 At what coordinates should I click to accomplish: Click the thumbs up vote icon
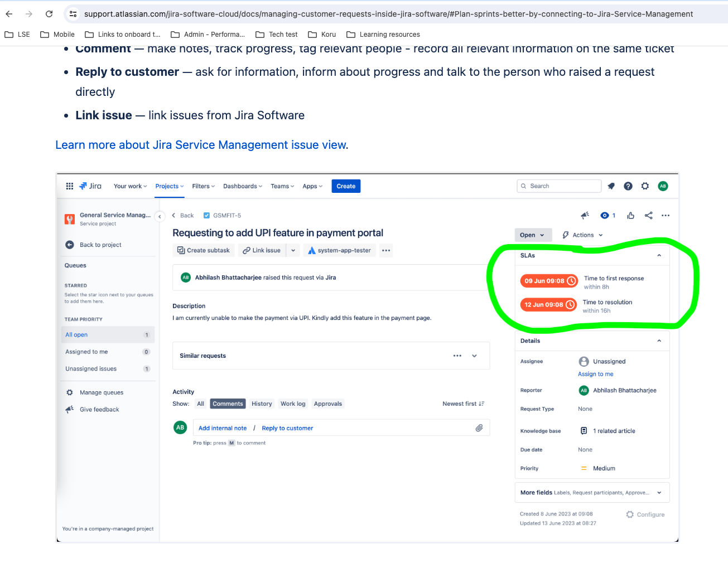pyautogui.click(x=630, y=215)
